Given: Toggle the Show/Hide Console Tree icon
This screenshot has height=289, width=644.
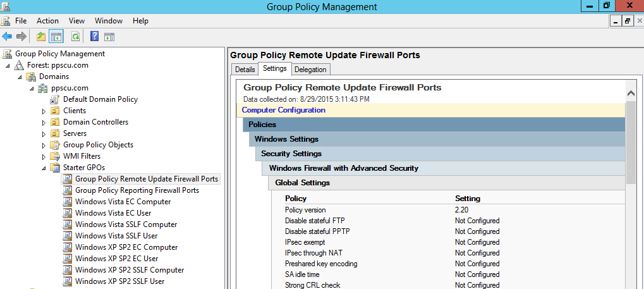Looking at the screenshot, I should point(56,37).
